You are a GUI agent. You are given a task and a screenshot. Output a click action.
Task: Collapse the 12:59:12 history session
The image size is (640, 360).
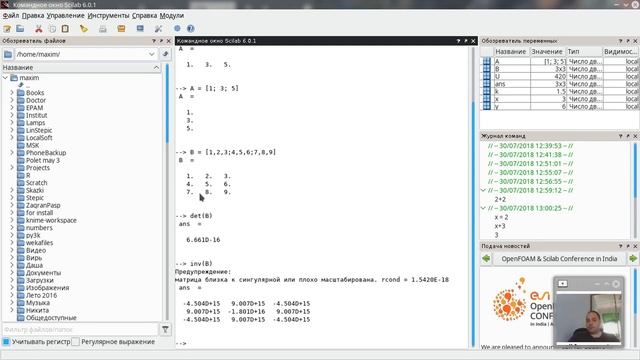[x=483, y=190]
